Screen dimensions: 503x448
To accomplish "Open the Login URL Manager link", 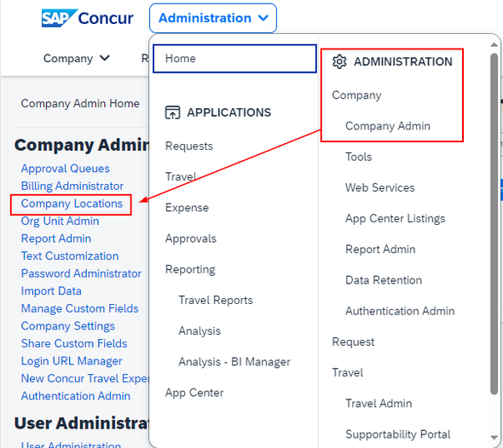I will 72,361.
